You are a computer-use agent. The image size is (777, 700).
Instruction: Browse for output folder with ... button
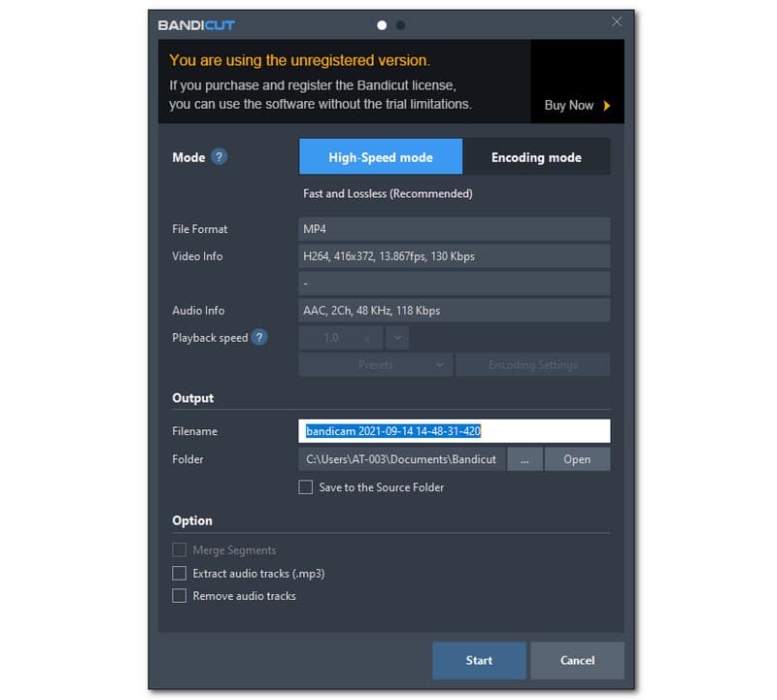524,459
